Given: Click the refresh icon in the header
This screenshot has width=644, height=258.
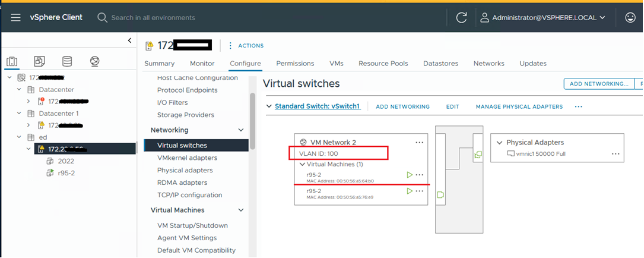Looking at the screenshot, I should tap(461, 18).
